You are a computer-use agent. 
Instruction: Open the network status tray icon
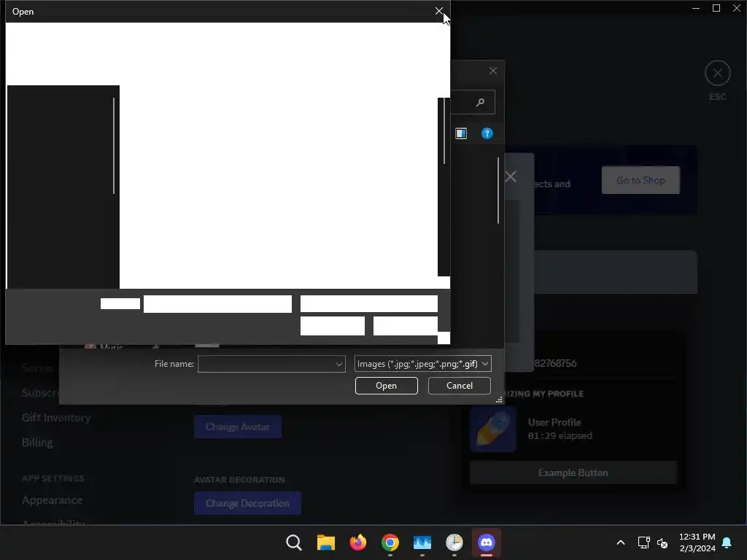pos(643,542)
